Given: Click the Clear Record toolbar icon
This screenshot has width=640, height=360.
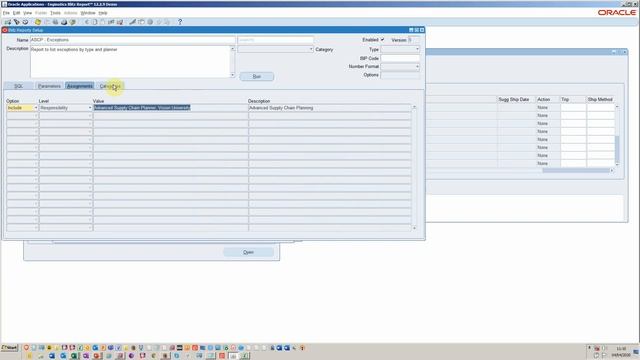Looking at the screenshot, I should click(x=111, y=22).
